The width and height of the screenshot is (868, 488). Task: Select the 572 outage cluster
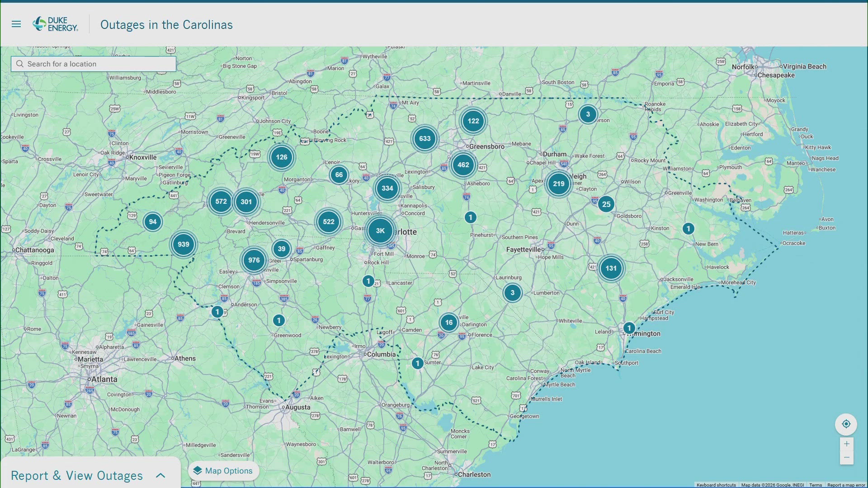tap(221, 201)
